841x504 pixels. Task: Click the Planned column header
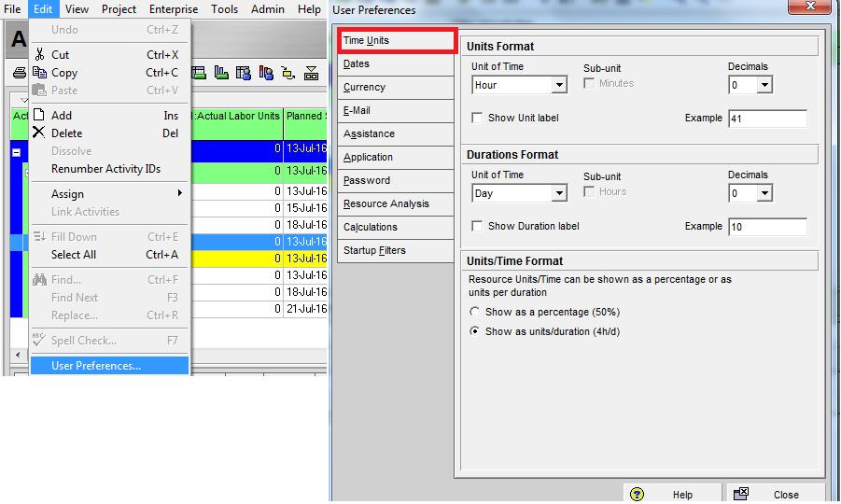[305, 124]
